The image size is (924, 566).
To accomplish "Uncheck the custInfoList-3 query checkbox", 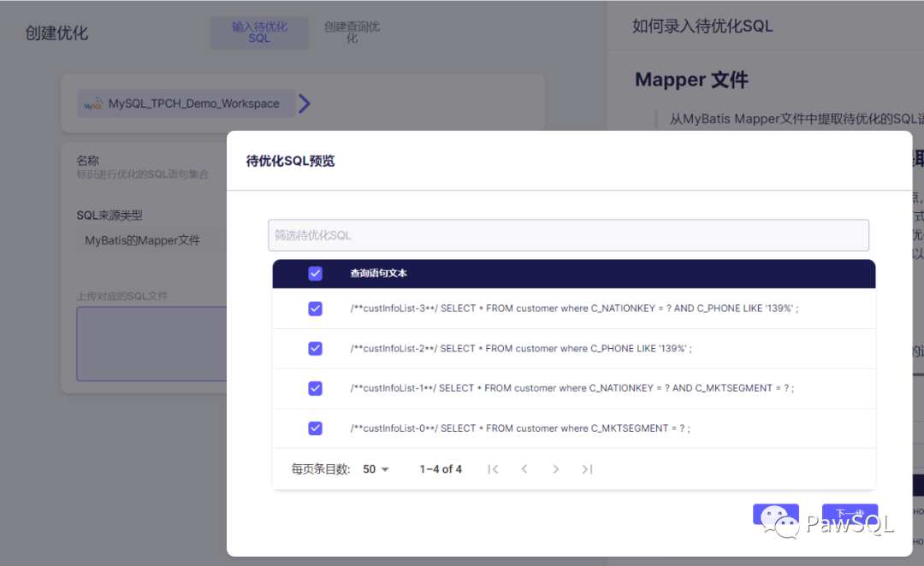I will click(x=315, y=309).
